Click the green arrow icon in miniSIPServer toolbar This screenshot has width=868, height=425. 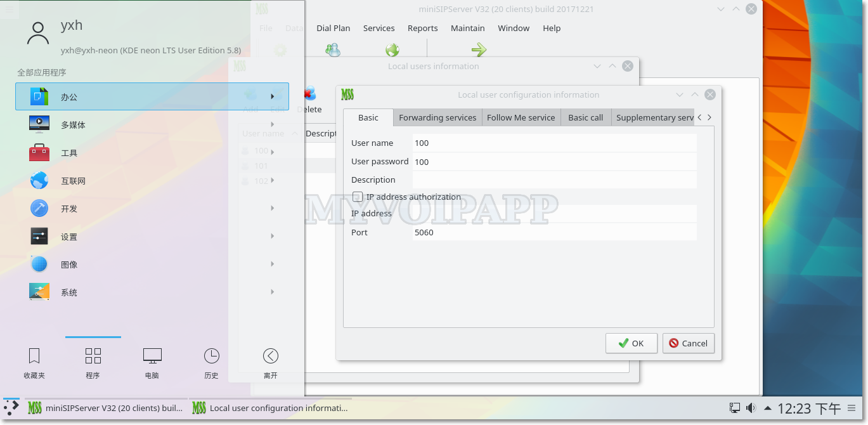coord(479,49)
